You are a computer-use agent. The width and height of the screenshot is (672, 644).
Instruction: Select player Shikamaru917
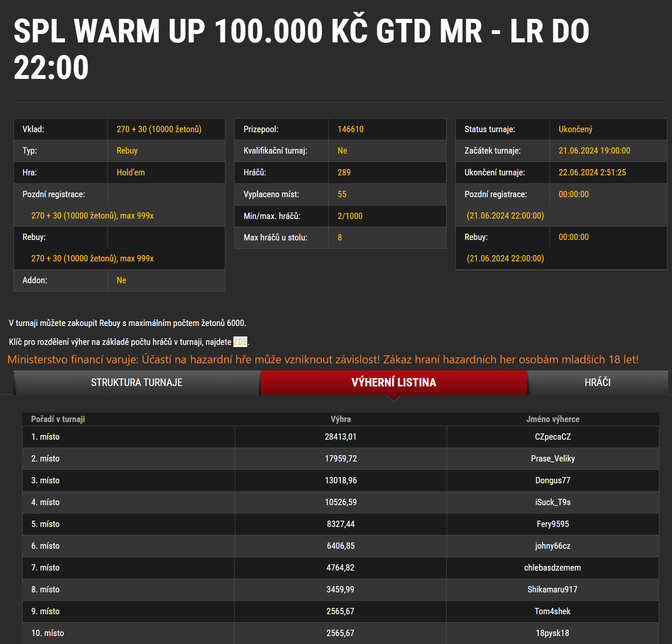pos(553,589)
